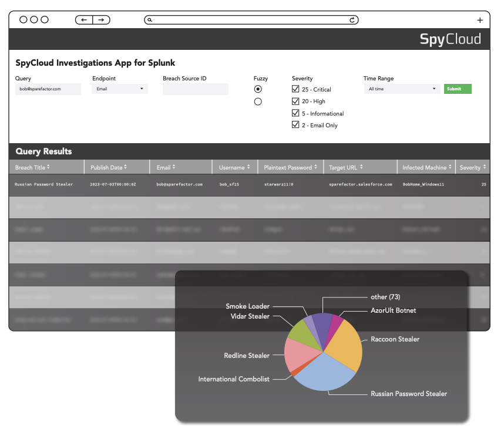Viewport: 504px width, 426px height.
Task: Open the Time Range All time dropdown
Action: pyautogui.click(x=402, y=89)
